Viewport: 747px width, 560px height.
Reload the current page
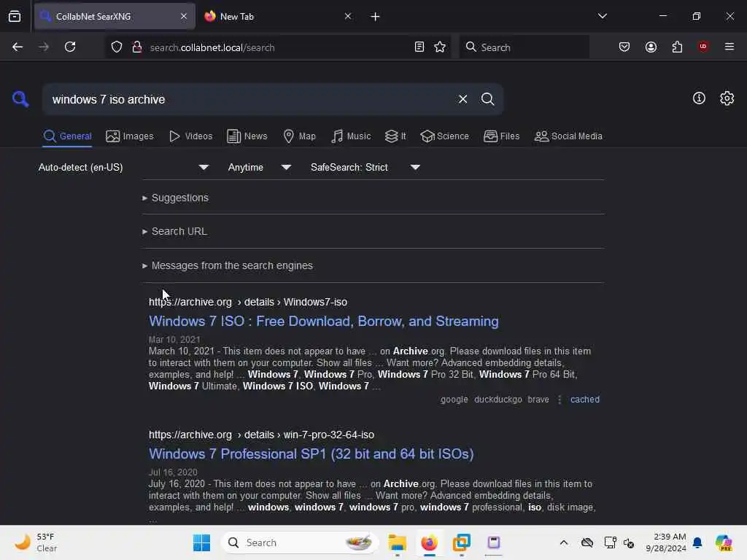click(70, 47)
